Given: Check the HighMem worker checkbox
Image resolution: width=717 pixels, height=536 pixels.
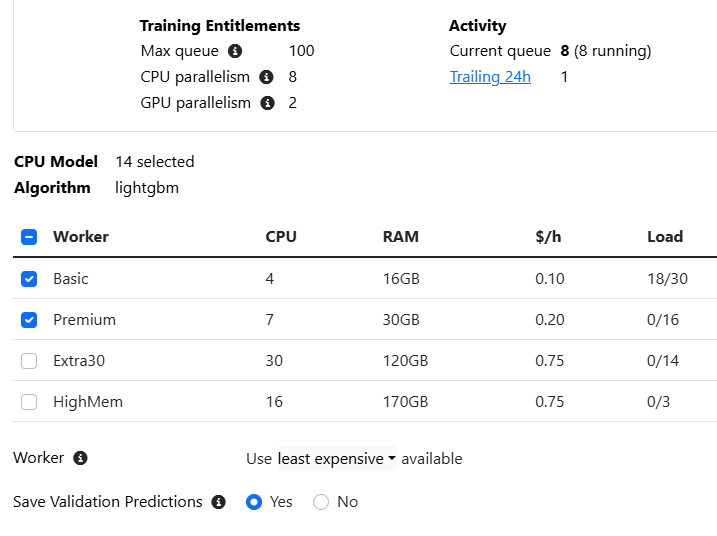Looking at the screenshot, I should (x=29, y=402).
